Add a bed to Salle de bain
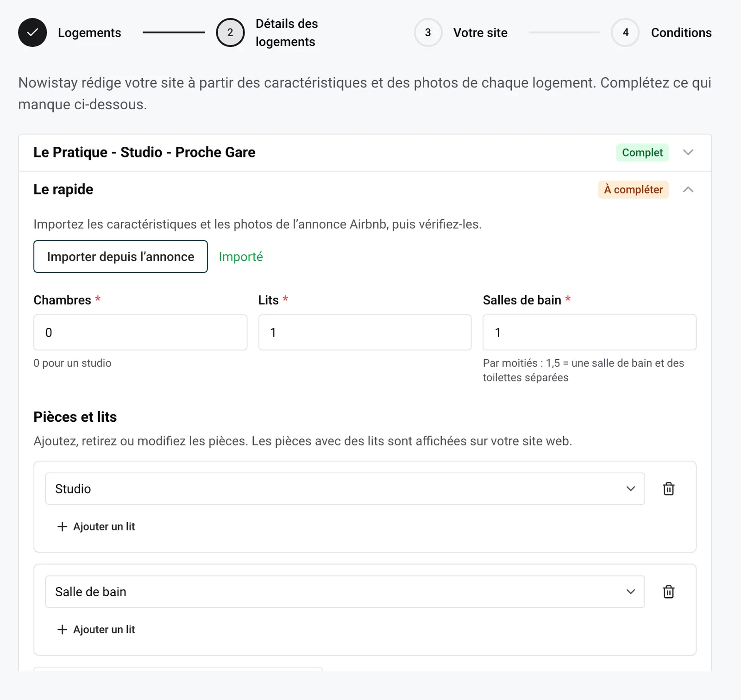Image resolution: width=741 pixels, height=700 pixels. pos(96,630)
